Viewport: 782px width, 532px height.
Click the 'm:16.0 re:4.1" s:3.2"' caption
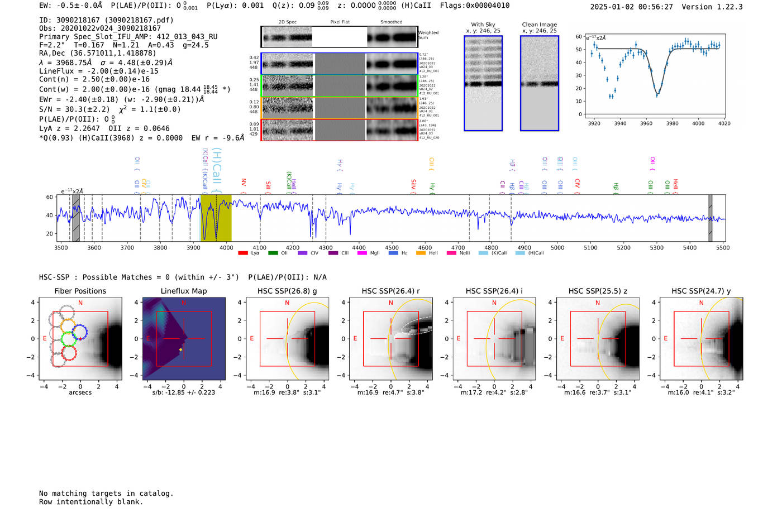pos(702,392)
